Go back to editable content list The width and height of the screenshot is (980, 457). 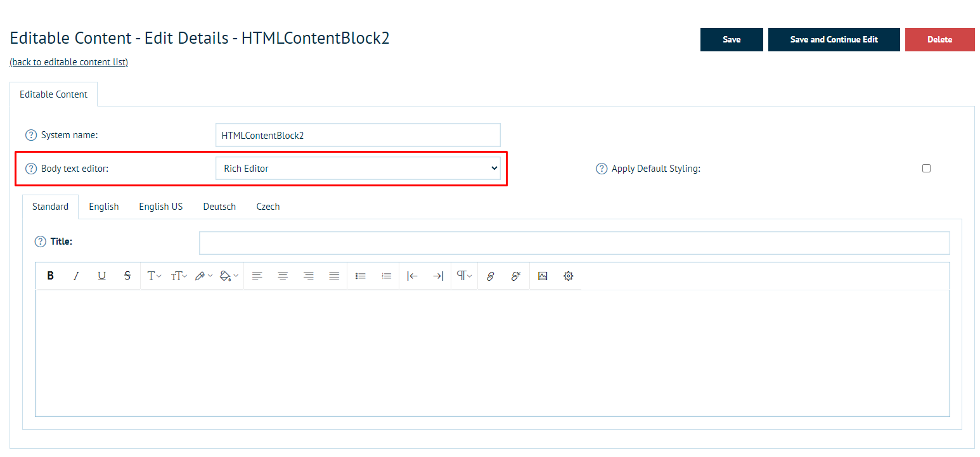(x=69, y=62)
